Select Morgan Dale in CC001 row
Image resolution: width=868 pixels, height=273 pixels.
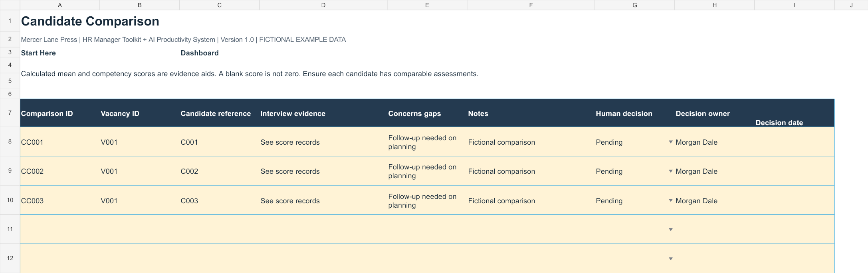[715, 142]
